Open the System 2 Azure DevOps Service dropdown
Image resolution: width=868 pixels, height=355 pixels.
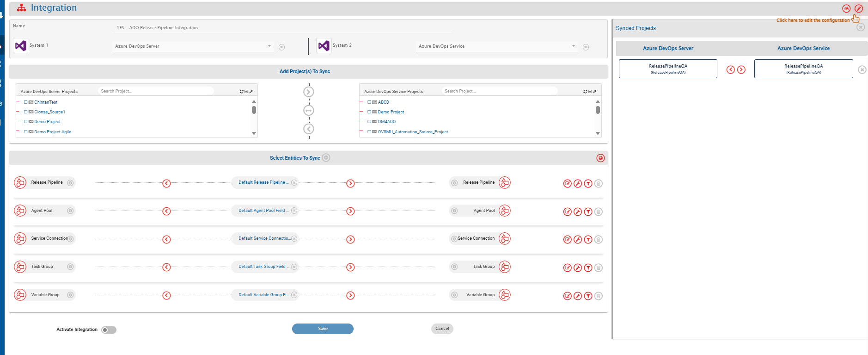click(x=497, y=46)
